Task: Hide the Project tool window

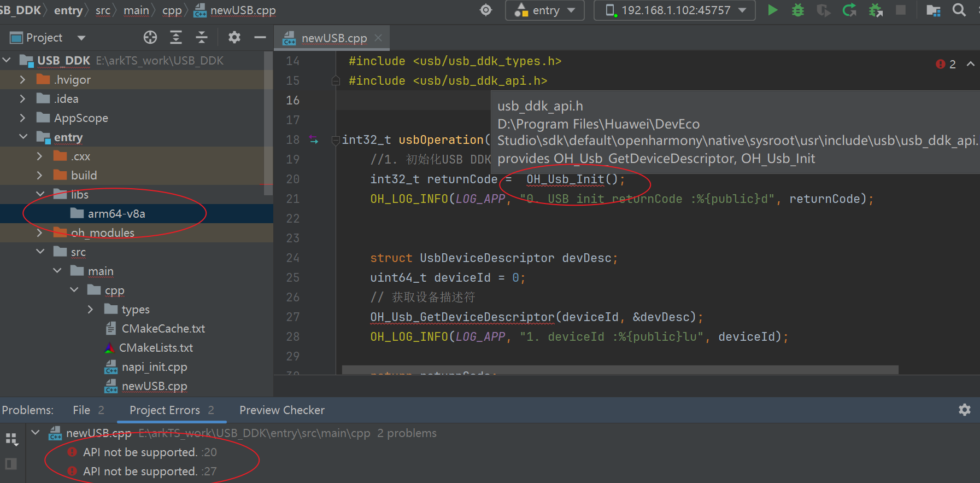Action: coord(260,37)
